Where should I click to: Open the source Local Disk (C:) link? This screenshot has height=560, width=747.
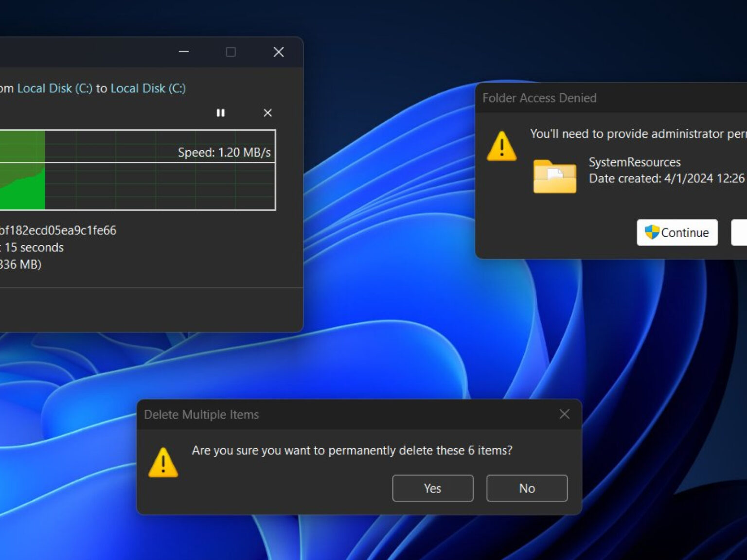tap(54, 88)
